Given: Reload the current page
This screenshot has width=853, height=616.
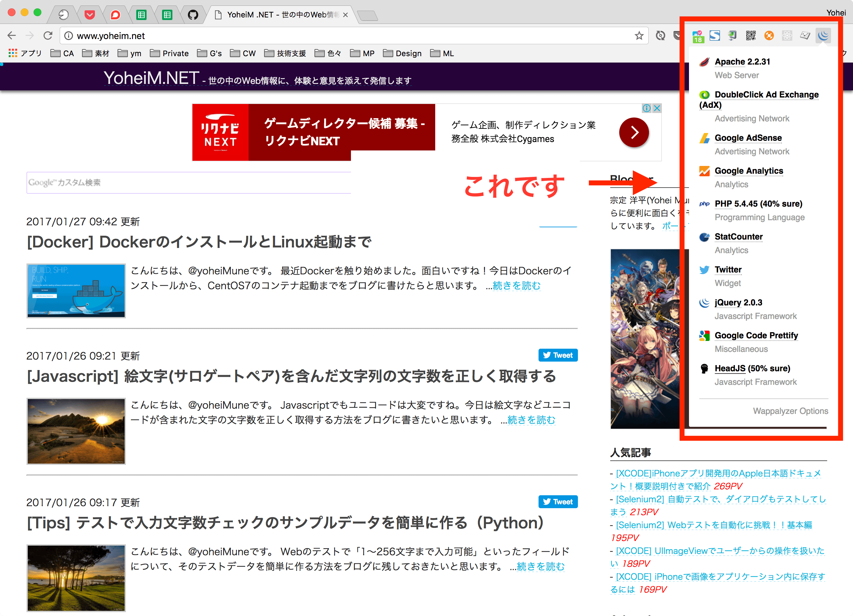Looking at the screenshot, I should point(48,36).
